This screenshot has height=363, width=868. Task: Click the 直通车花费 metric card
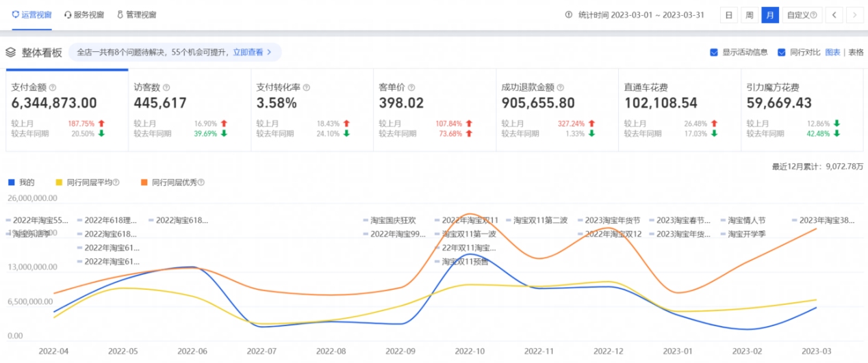tap(679, 109)
